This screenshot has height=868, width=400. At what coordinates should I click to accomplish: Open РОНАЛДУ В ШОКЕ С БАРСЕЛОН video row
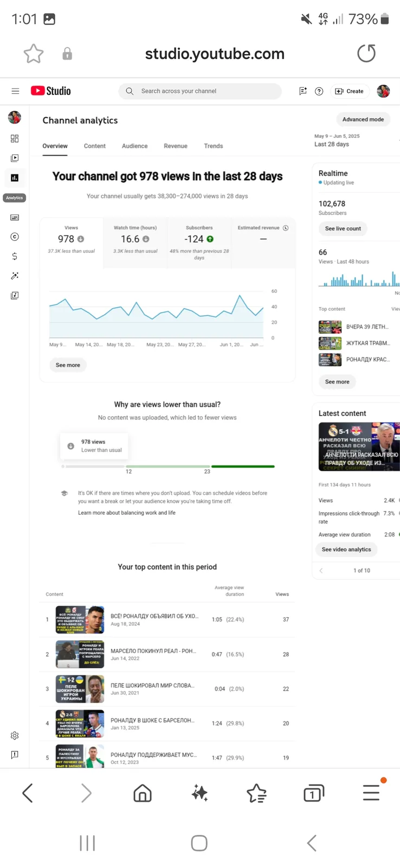click(167, 724)
